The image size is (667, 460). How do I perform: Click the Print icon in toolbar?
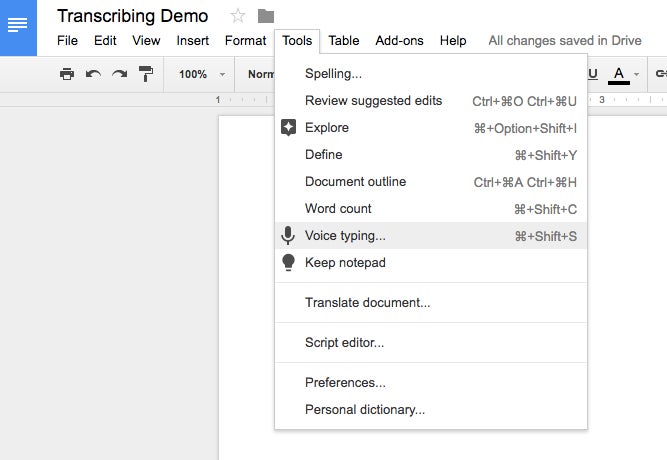67,74
